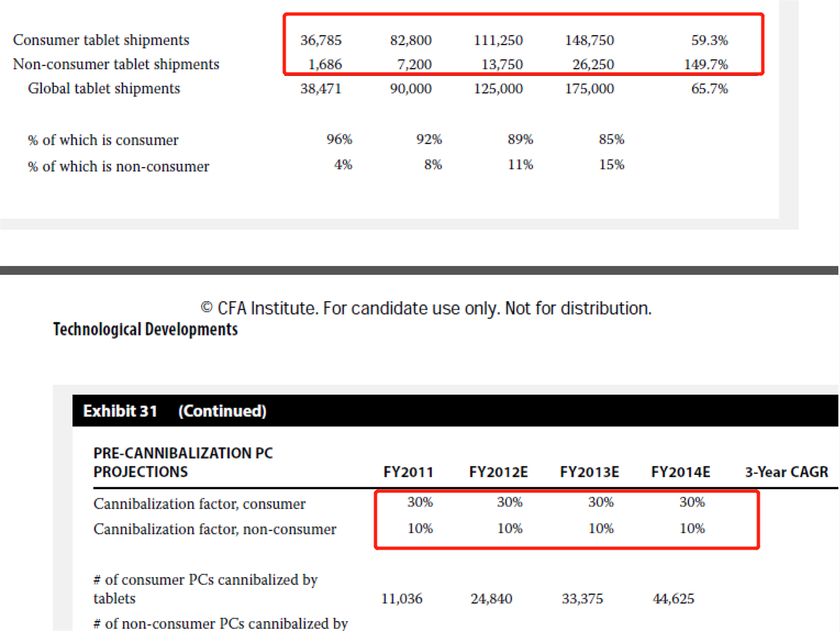Select the FY2011 column header
The width and height of the screenshot is (840, 631).
[x=408, y=472]
